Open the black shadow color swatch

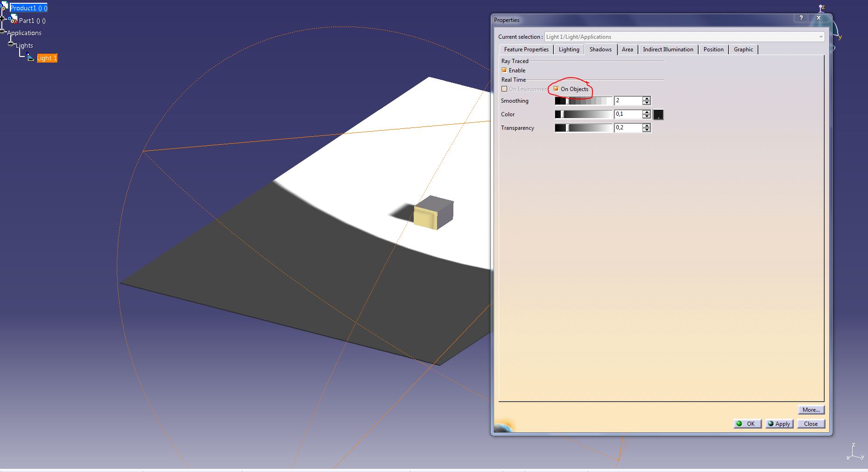(658, 114)
